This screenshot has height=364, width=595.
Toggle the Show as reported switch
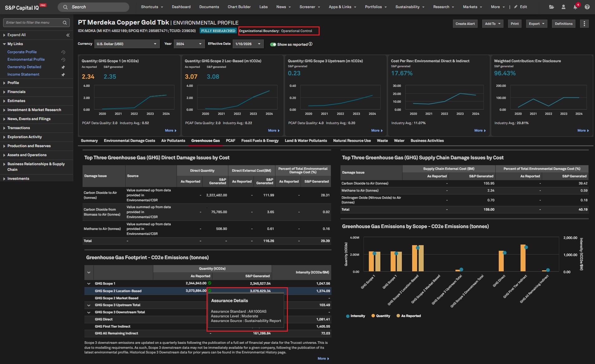273,44
